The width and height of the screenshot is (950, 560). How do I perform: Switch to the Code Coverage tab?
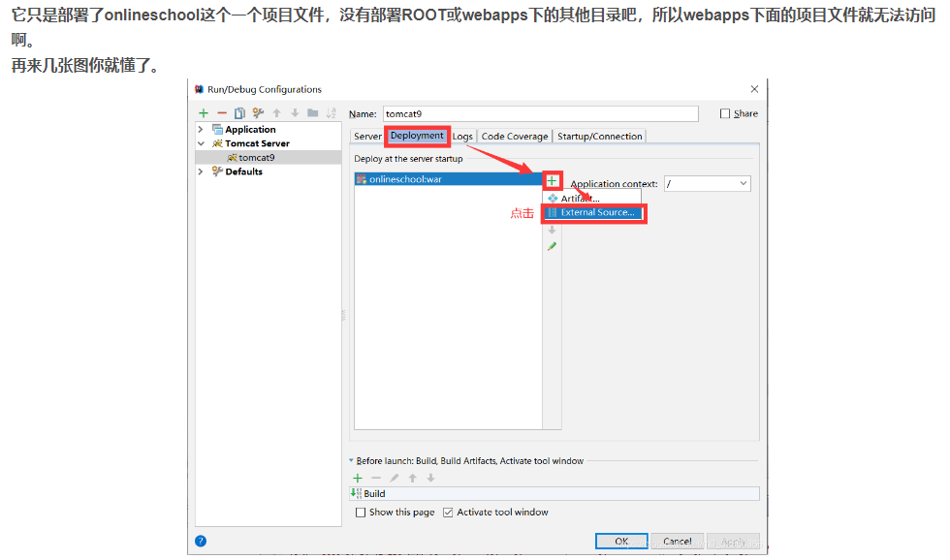(x=514, y=137)
